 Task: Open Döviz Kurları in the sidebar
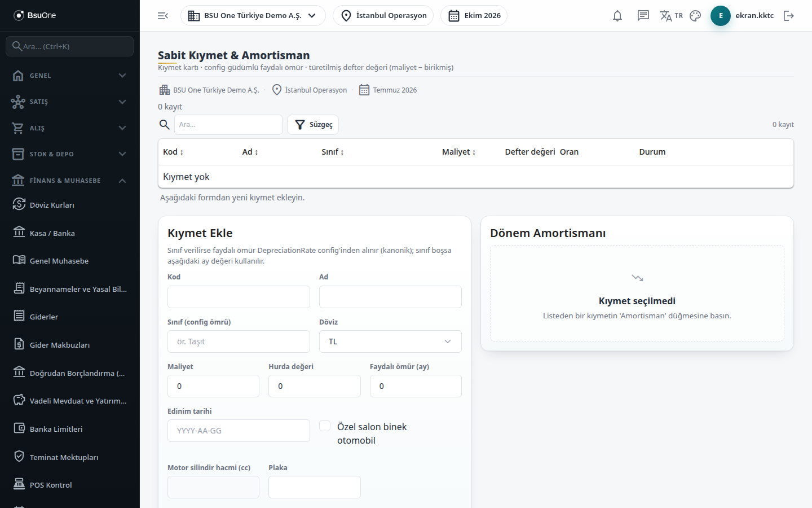click(70, 205)
